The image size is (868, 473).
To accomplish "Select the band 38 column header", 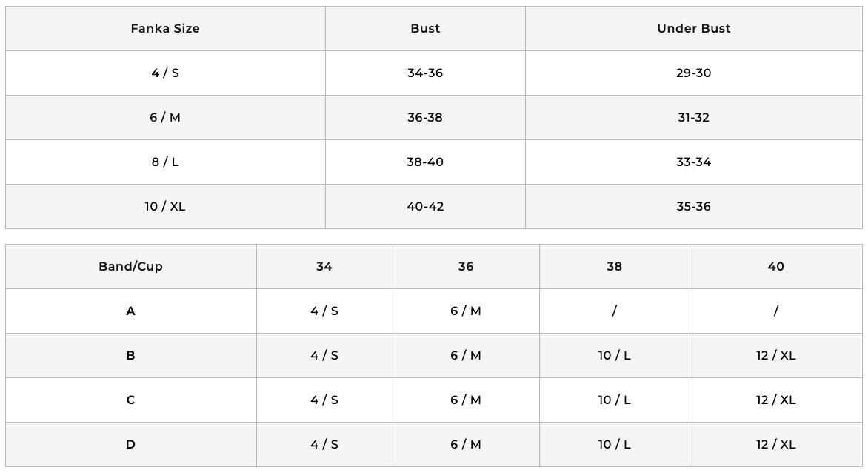I will coord(614,267).
